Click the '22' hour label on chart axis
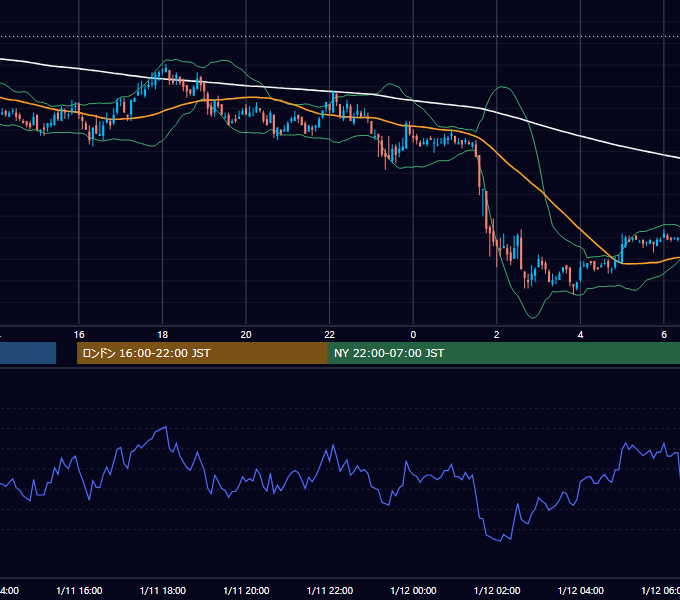 coord(330,335)
